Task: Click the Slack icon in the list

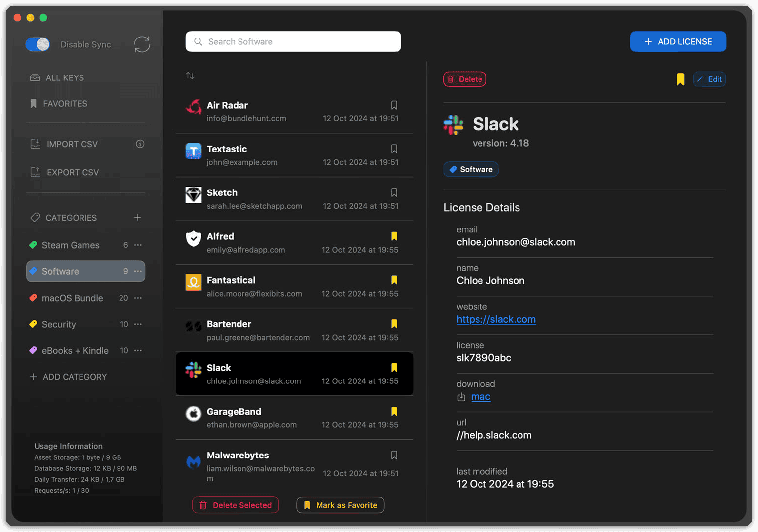Action: pyautogui.click(x=194, y=370)
